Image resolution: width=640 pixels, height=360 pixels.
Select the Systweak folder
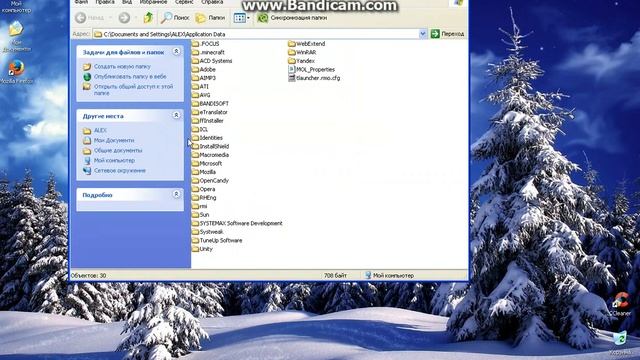pyautogui.click(x=207, y=232)
